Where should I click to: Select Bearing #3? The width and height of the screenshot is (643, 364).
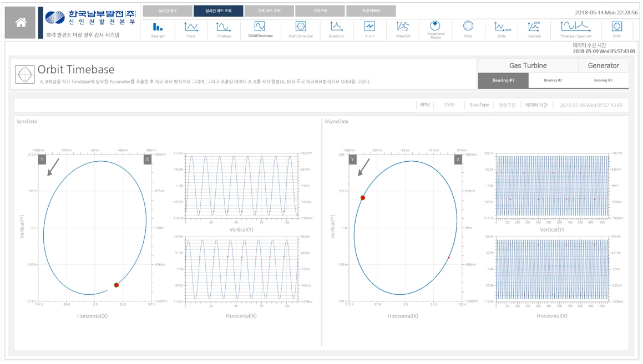point(603,80)
